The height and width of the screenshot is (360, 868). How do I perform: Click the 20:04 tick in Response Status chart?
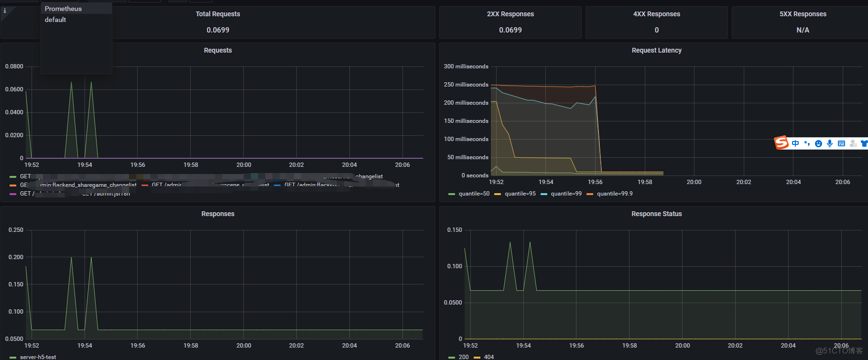(x=788, y=346)
